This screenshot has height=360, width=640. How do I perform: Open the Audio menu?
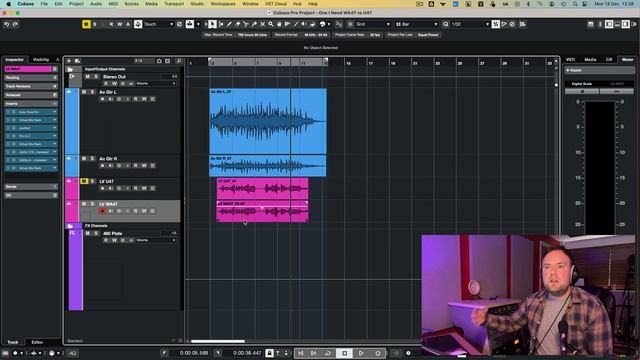click(x=96, y=4)
